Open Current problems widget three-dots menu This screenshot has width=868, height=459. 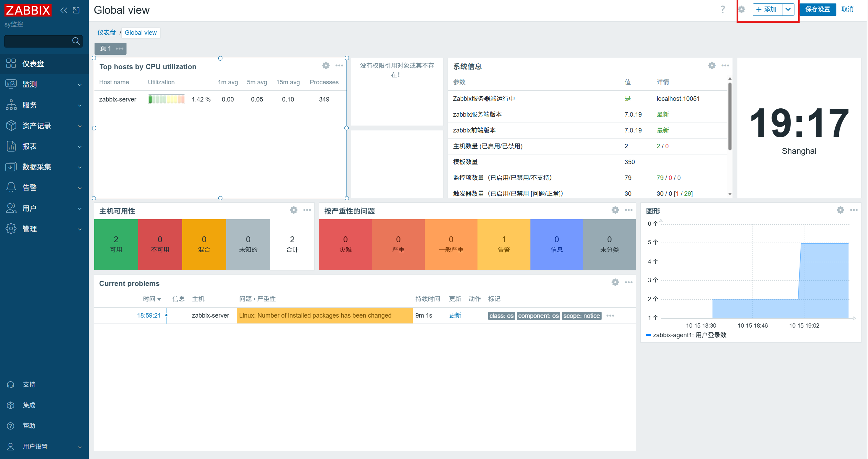pos(628,282)
